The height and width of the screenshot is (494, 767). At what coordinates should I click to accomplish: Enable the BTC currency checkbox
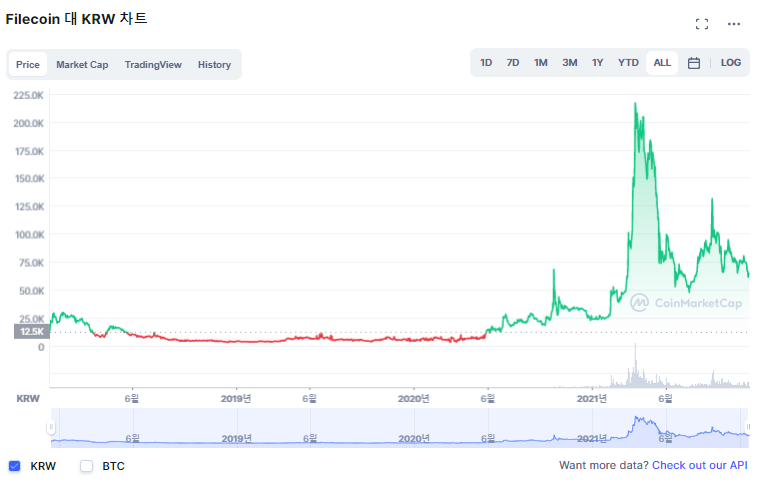87,466
